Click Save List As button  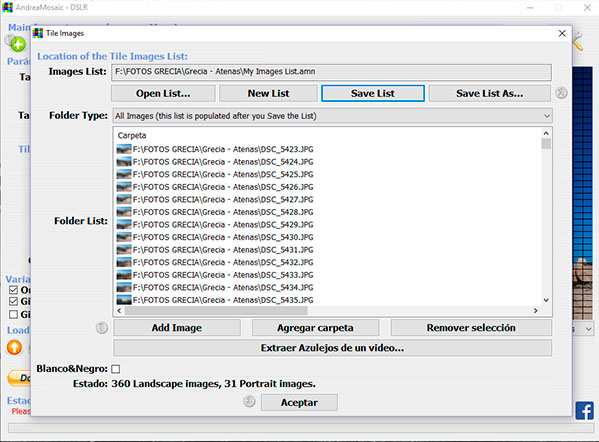[x=489, y=94]
